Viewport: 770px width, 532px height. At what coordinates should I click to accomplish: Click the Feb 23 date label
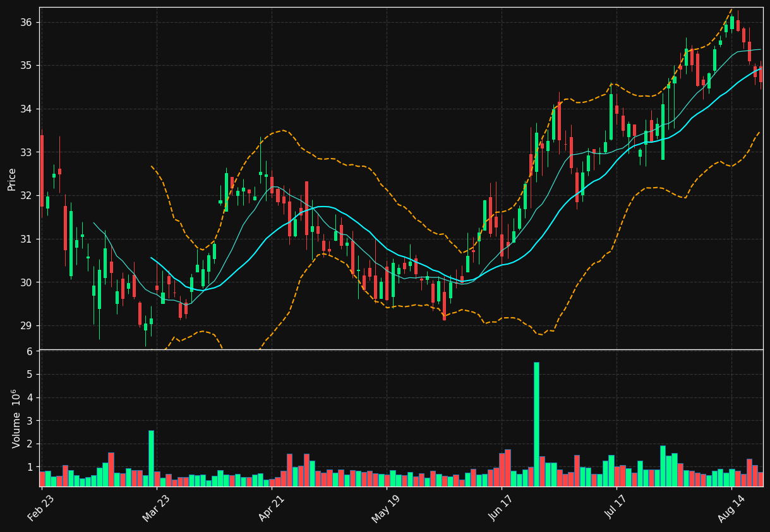tap(40, 508)
